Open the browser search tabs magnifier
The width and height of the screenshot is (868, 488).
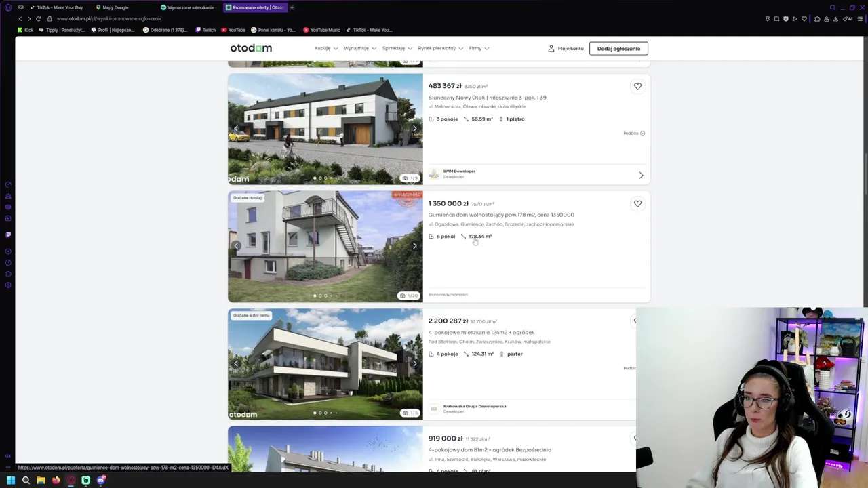tap(833, 7)
